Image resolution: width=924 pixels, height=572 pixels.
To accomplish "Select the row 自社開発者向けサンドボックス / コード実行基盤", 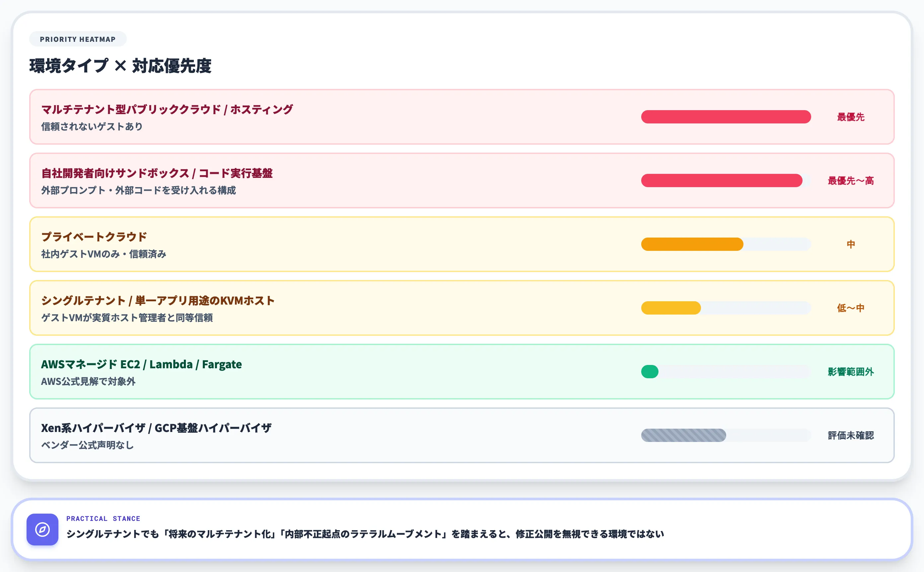I will (462, 180).
